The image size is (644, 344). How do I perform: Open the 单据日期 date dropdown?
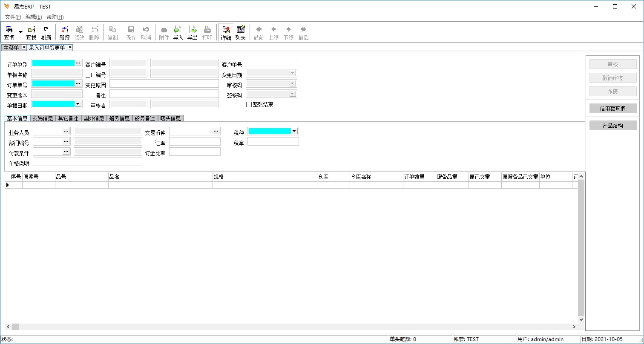[x=78, y=104]
